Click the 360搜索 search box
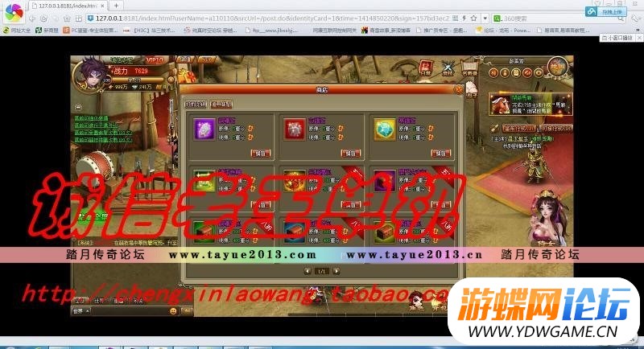This screenshot has height=349, width=644. click(x=559, y=18)
